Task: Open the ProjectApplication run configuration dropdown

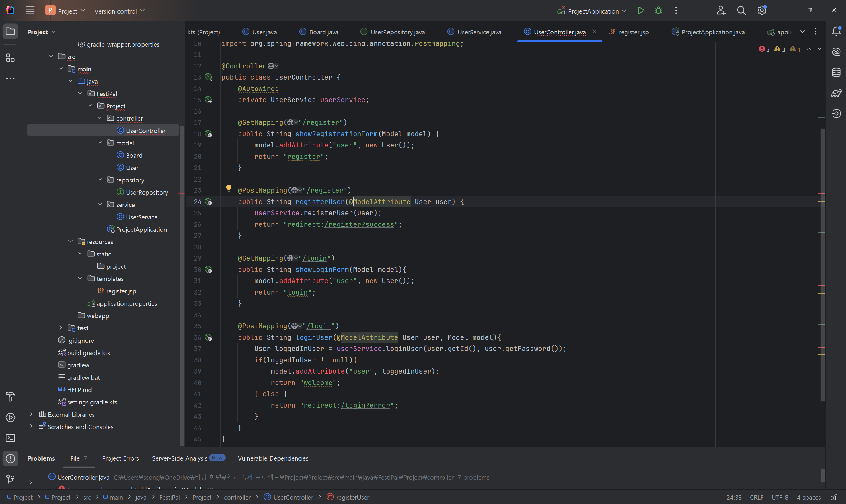Action: click(x=593, y=11)
